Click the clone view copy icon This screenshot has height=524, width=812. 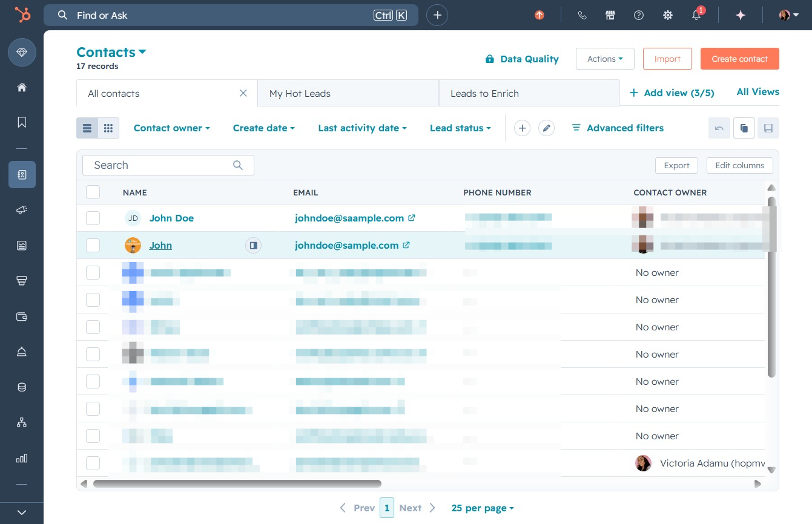click(744, 128)
